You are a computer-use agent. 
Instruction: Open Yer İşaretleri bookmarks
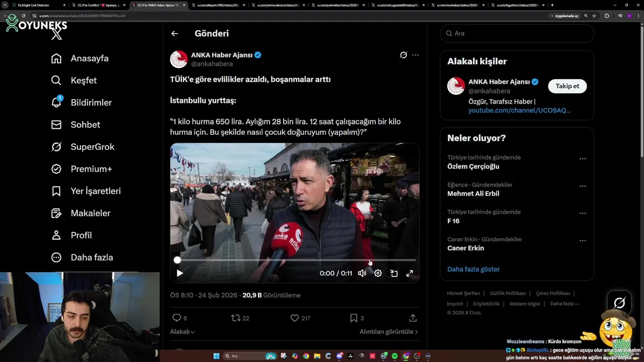86,191
